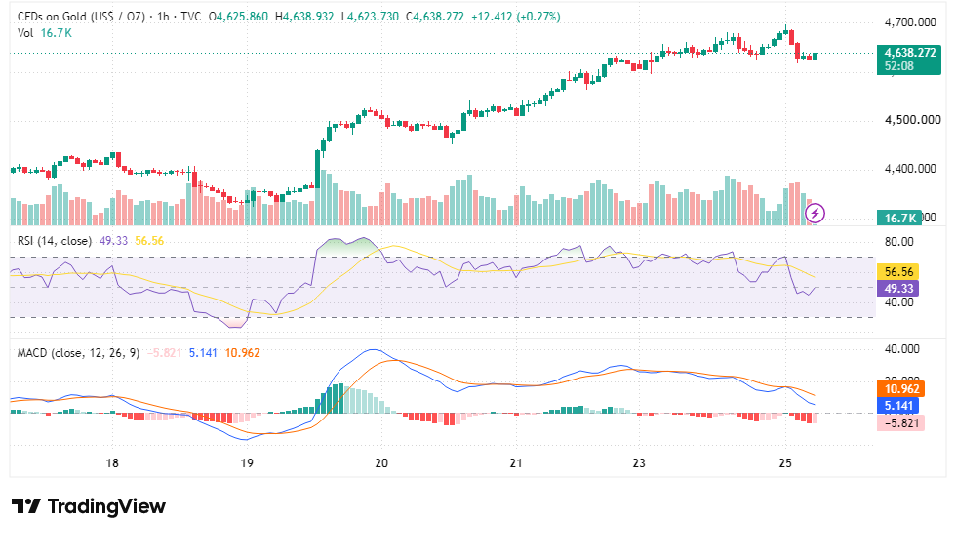The height and width of the screenshot is (560, 956).
Task: Click the Vol 16.7K indicator legend
Action: pos(45,33)
